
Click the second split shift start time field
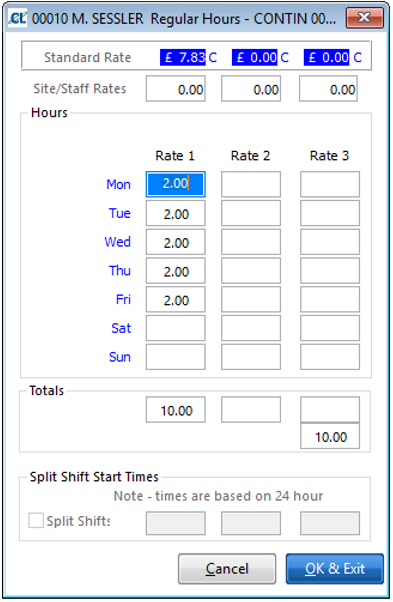[x=251, y=523]
